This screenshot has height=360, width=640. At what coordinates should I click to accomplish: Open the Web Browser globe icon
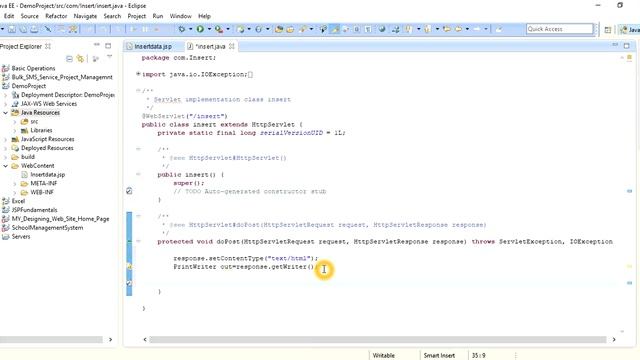point(382,29)
